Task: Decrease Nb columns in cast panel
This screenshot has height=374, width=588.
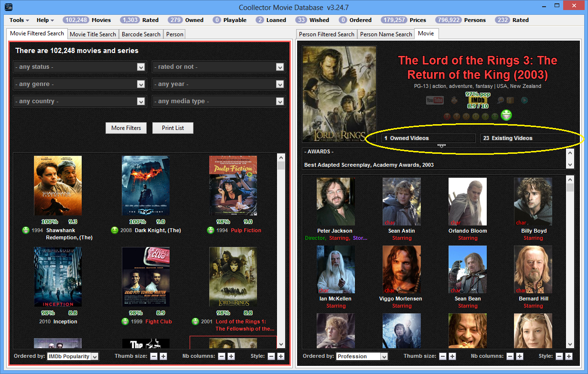Action: click(x=510, y=356)
